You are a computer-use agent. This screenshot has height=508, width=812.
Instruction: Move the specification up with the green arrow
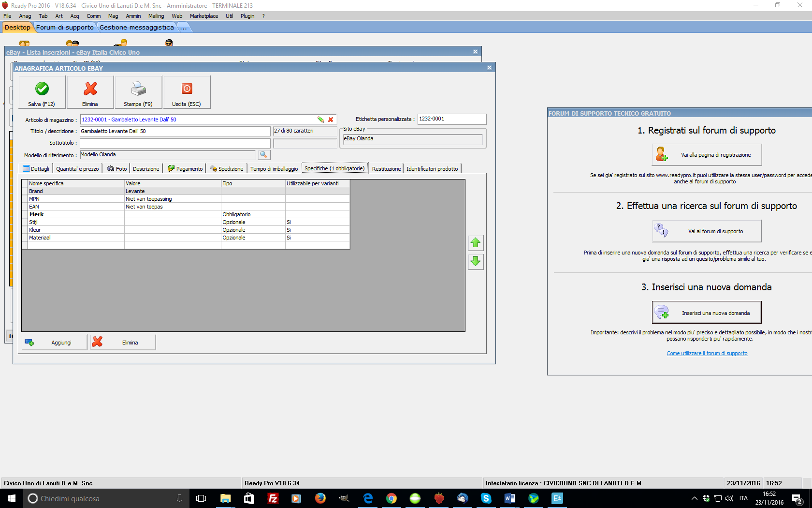click(x=476, y=243)
